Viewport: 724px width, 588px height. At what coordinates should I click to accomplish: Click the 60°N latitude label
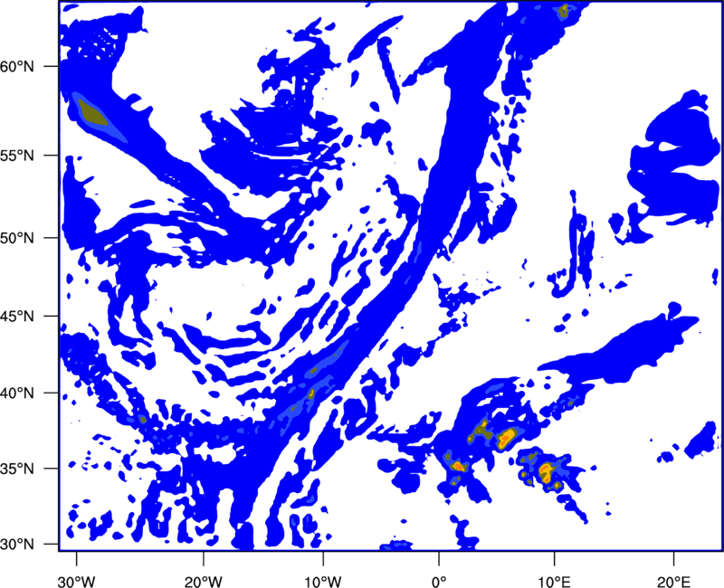(17, 67)
